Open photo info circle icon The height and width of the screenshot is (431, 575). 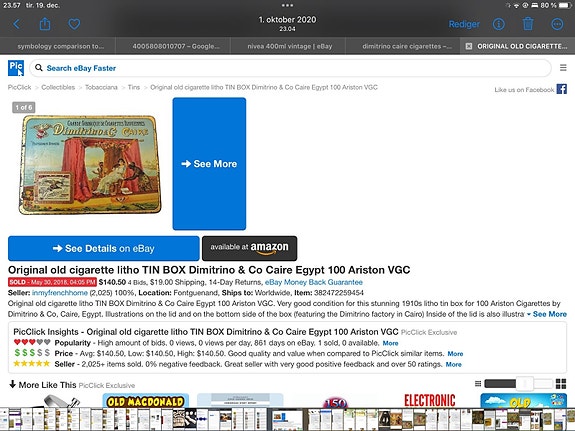tap(498, 24)
